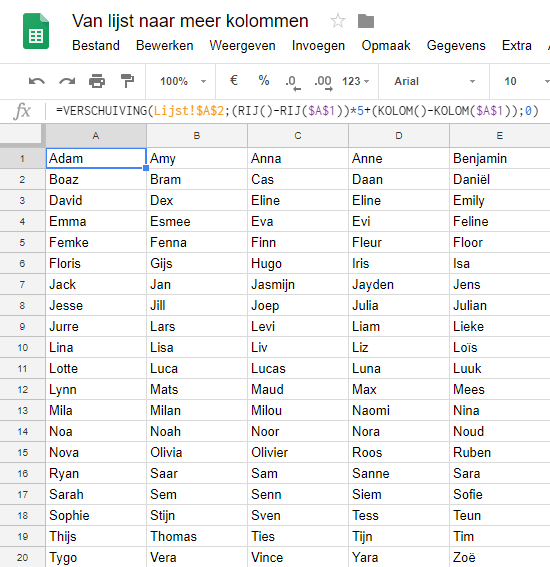Select row 1 header
550x567 pixels.
(22, 158)
